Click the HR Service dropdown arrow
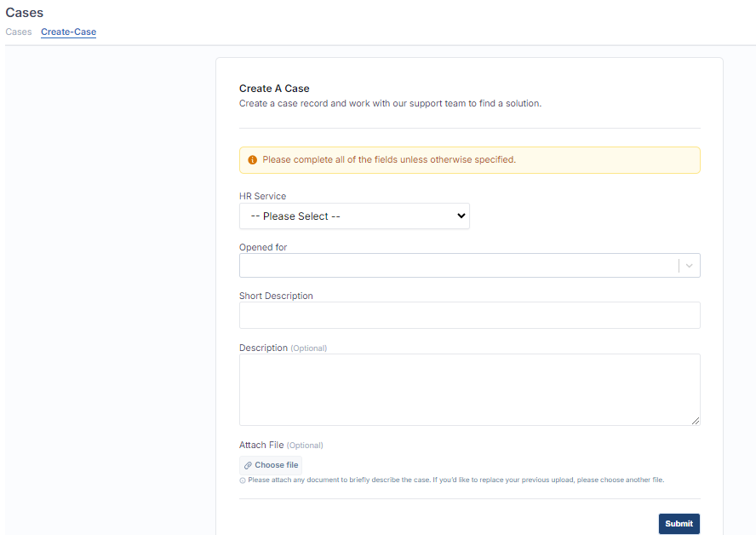 461,216
